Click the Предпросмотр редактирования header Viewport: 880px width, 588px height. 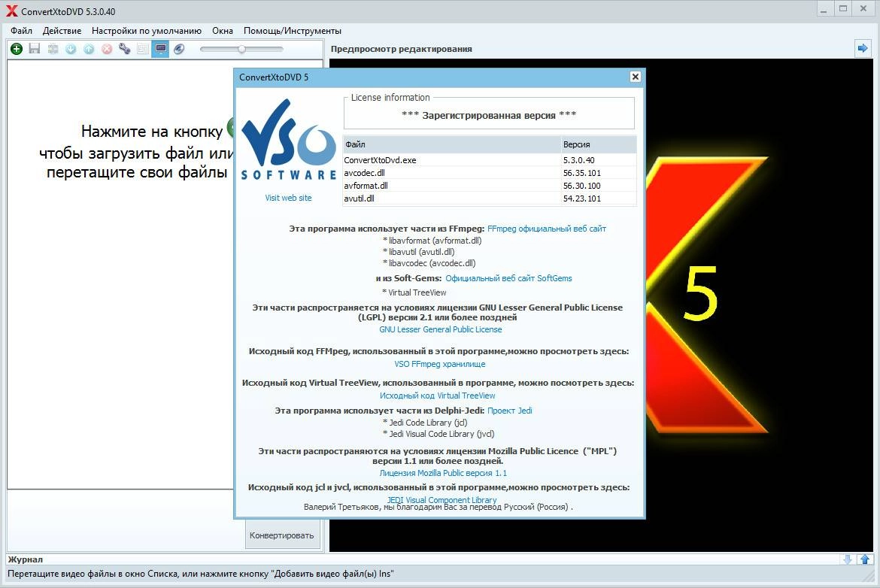[402, 49]
